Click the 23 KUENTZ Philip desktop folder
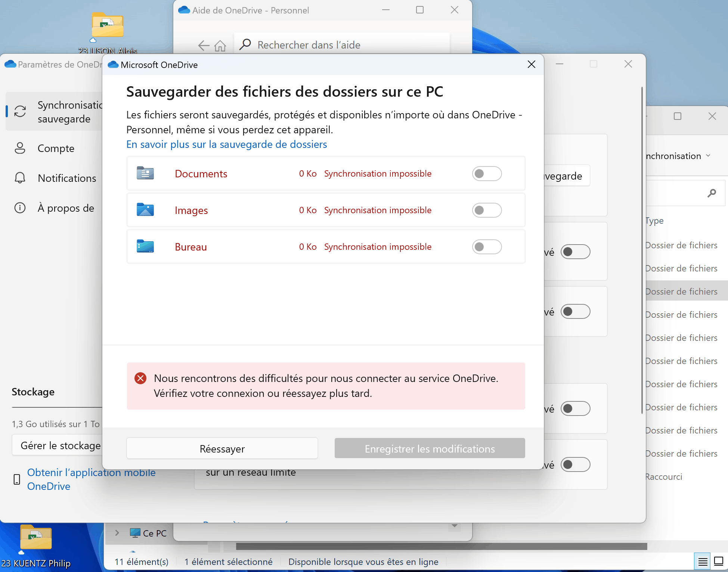The image size is (728, 572). (x=36, y=546)
